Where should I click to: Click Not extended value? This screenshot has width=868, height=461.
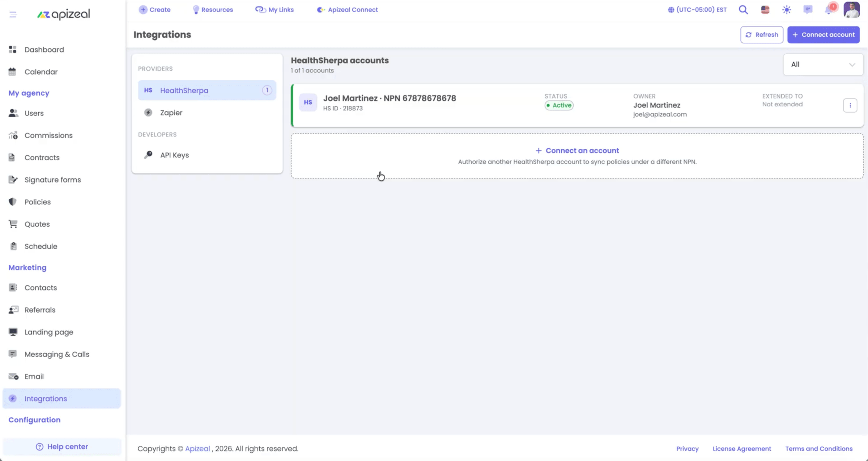coord(782,104)
